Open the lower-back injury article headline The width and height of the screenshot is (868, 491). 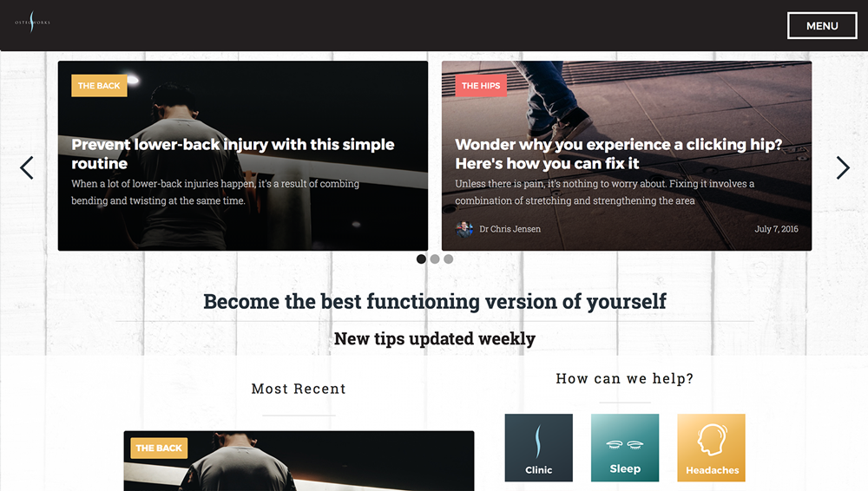click(233, 154)
